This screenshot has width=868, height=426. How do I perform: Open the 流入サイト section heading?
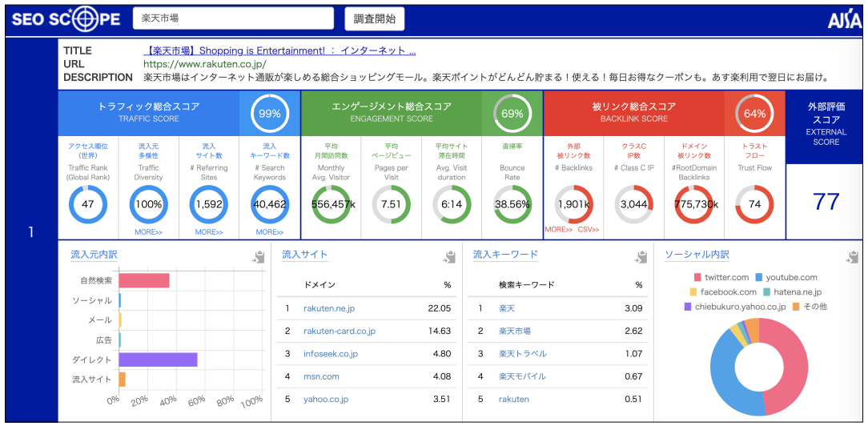[x=306, y=255]
